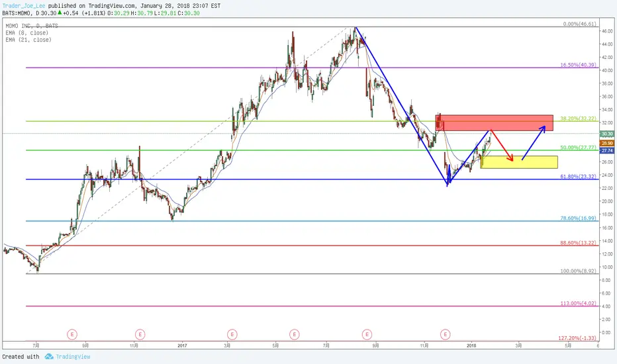Viewport: 617px width, 364px height.
Task: Click the TradingView cloud logo icon
Action: tap(49, 357)
